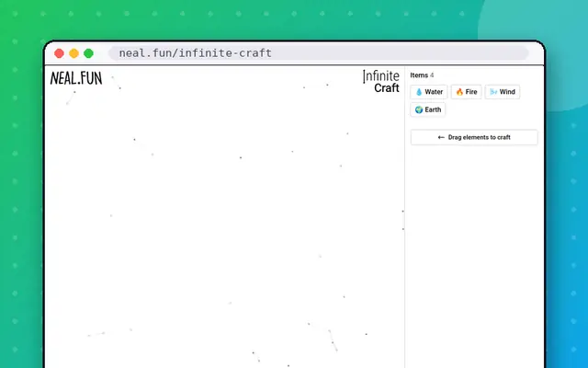Click the Infinite Craft title logo

(381, 82)
